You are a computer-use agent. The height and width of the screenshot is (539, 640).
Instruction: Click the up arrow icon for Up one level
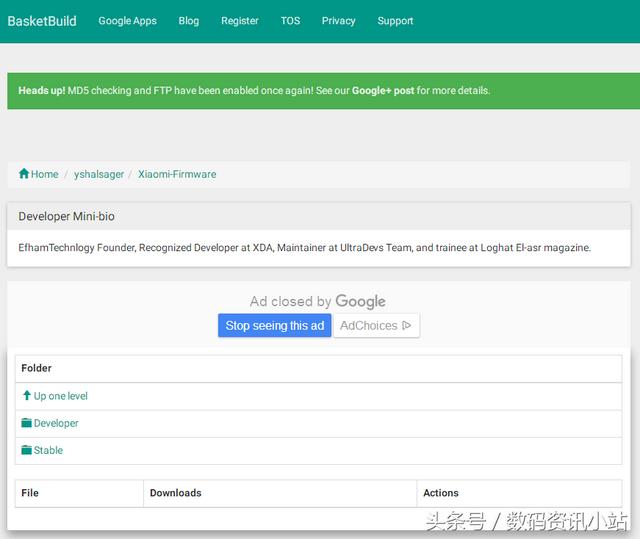point(27,395)
